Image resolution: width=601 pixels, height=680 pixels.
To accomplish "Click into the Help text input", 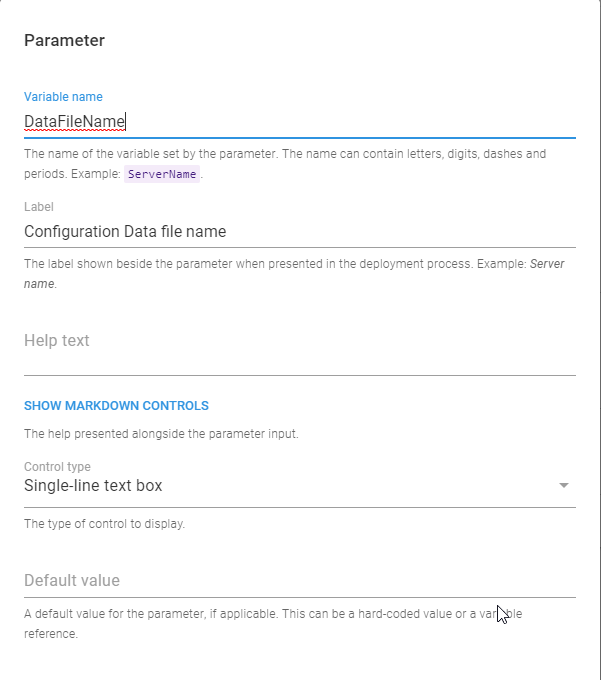I will tap(299, 341).
